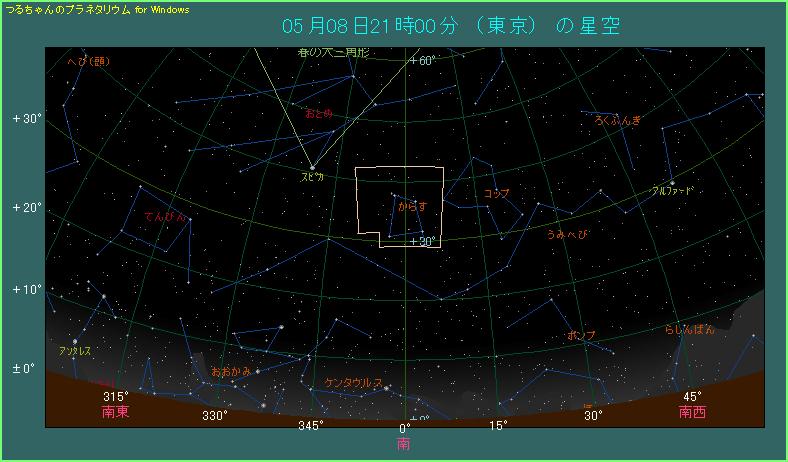Select the 南東 direction label
788x462 pixels.
click(x=115, y=411)
